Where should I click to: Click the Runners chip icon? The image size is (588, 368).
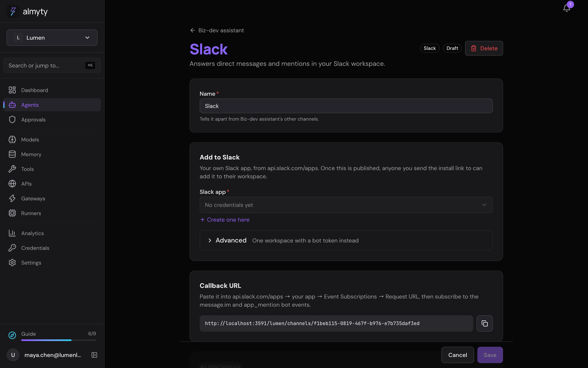click(12, 213)
